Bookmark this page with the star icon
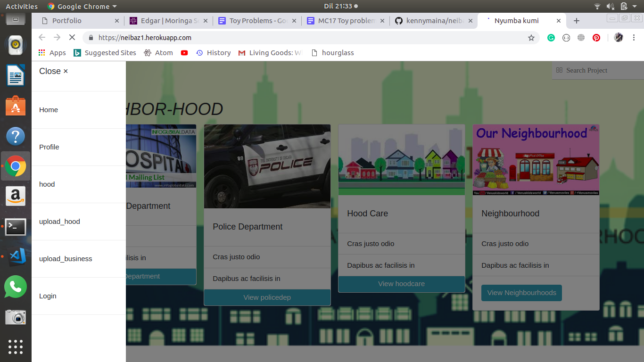Image resolution: width=644 pixels, height=362 pixels. [531, 38]
